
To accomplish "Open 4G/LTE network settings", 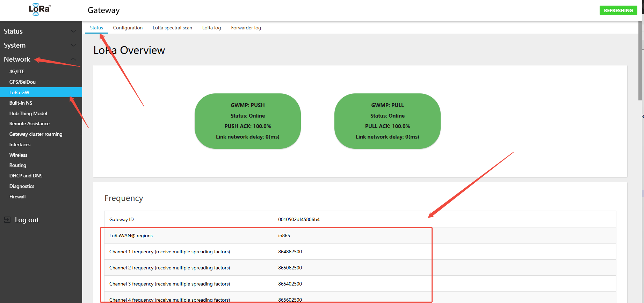I will [17, 71].
